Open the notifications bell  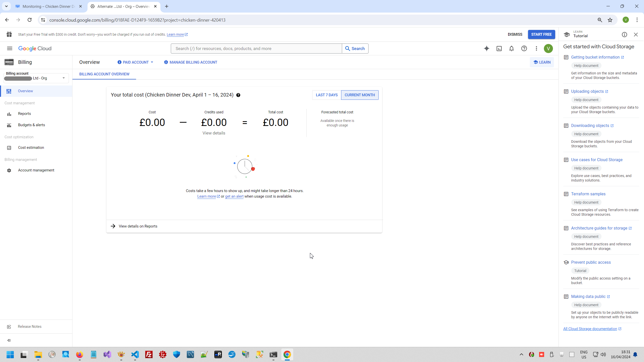(x=511, y=49)
